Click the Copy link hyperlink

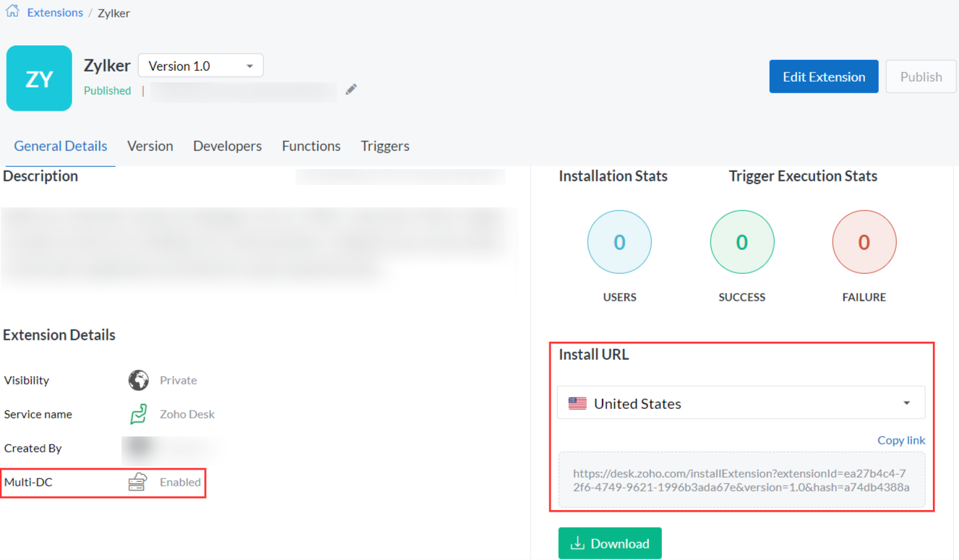click(x=900, y=440)
